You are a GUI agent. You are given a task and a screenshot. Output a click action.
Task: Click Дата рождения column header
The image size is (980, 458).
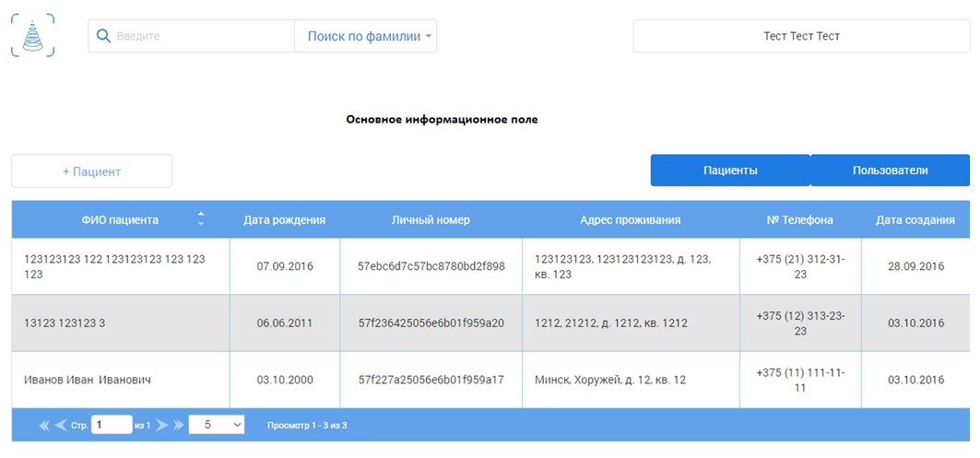284,219
